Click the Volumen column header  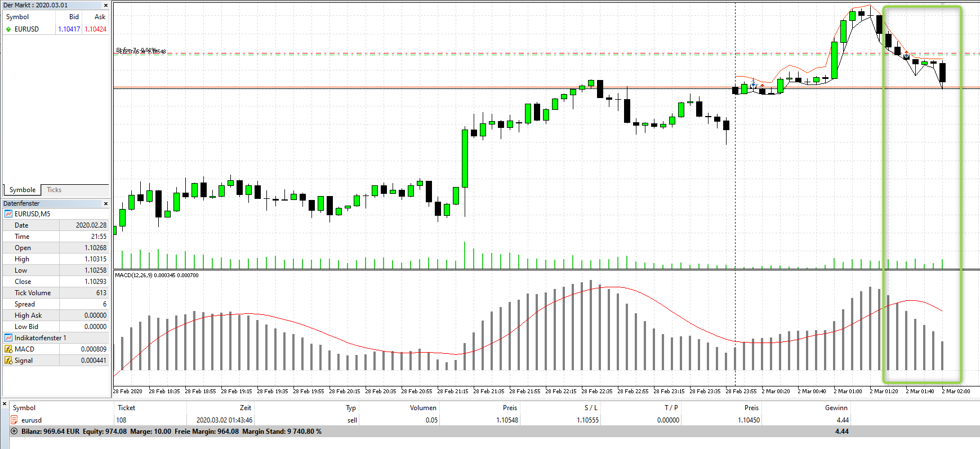coord(423,408)
